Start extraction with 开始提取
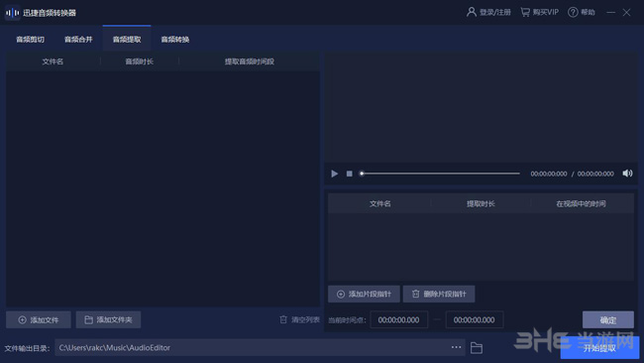This screenshot has height=363, width=644. tap(599, 348)
